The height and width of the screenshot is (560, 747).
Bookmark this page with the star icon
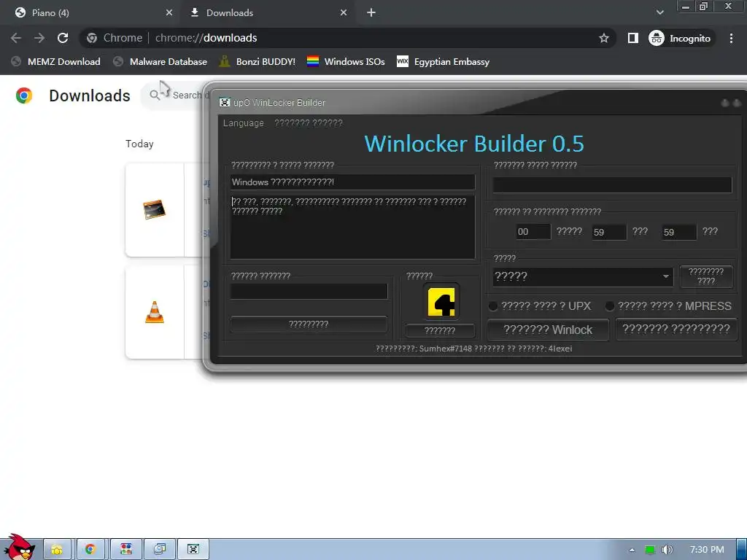pyautogui.click(x=603, y=38)
